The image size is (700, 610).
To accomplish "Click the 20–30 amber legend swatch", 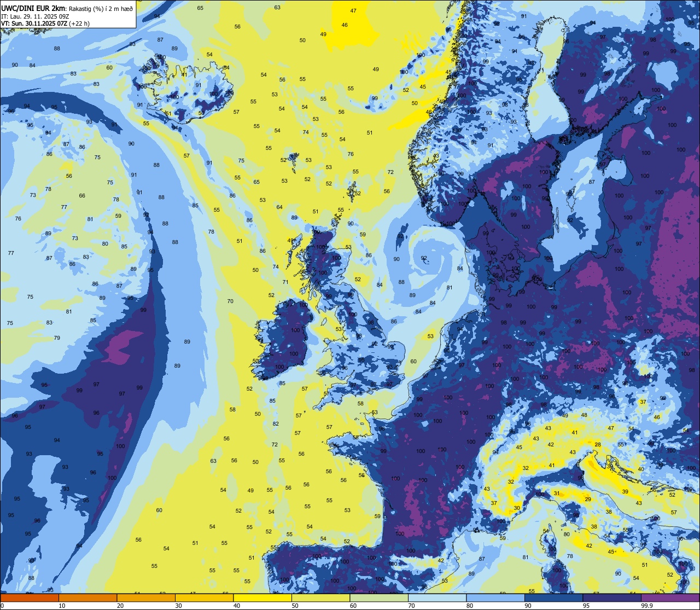I will pos(146,597).
